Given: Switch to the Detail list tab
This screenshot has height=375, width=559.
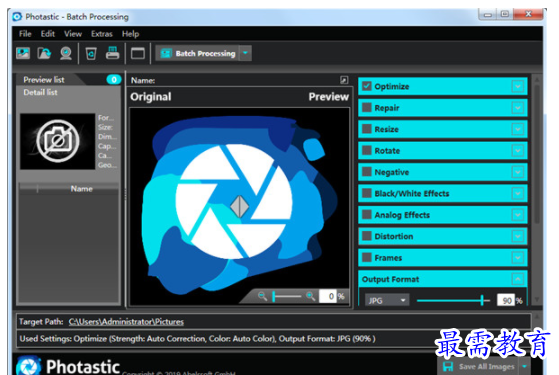Looking at the screenshot, I should pyautogui.click(x=40, y=92).
